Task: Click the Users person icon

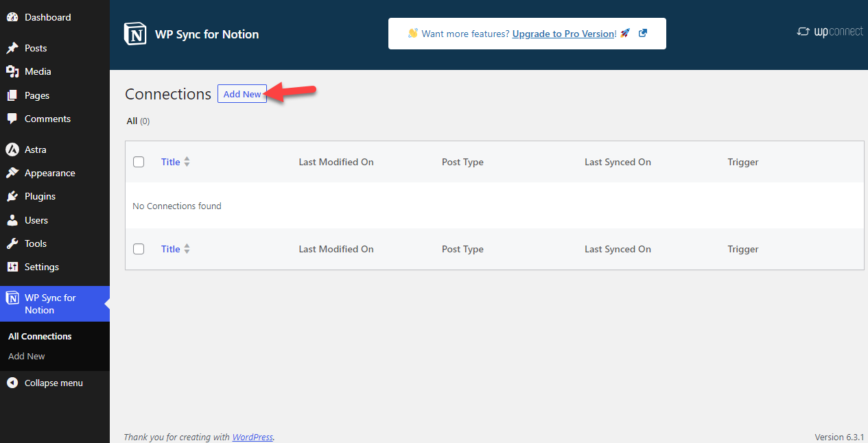Action: click(x=12, y=220)
